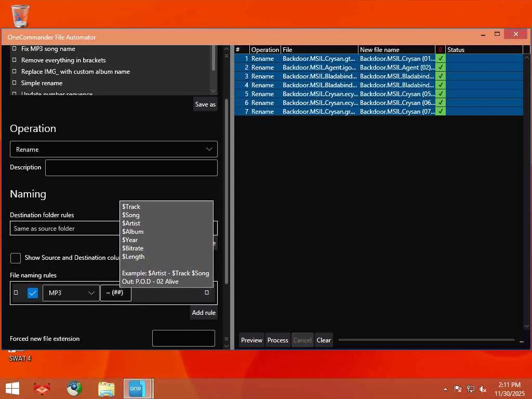Select Remove everything in brackets preset
Screen dimensions: 532x399
63,60
